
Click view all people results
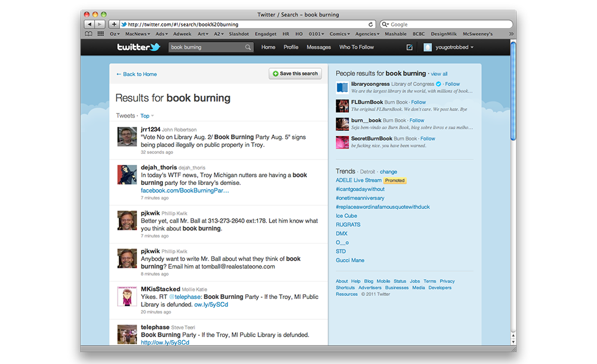439,74
